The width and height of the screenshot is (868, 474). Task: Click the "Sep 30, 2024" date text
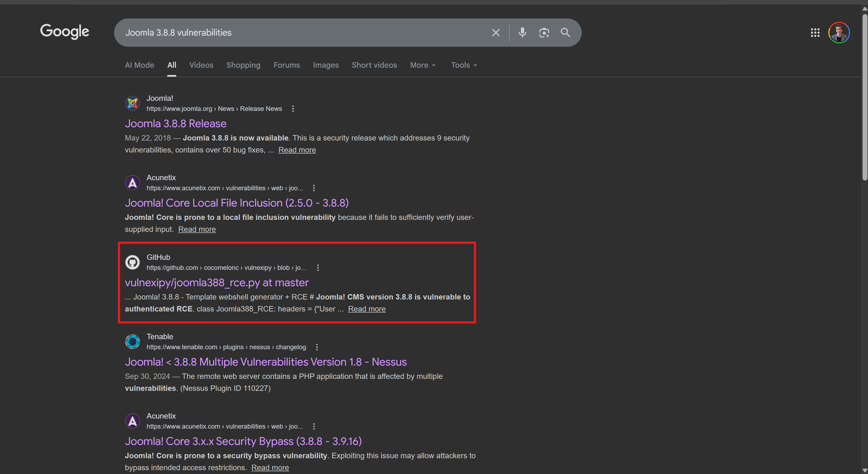click(x=147, y=377)
